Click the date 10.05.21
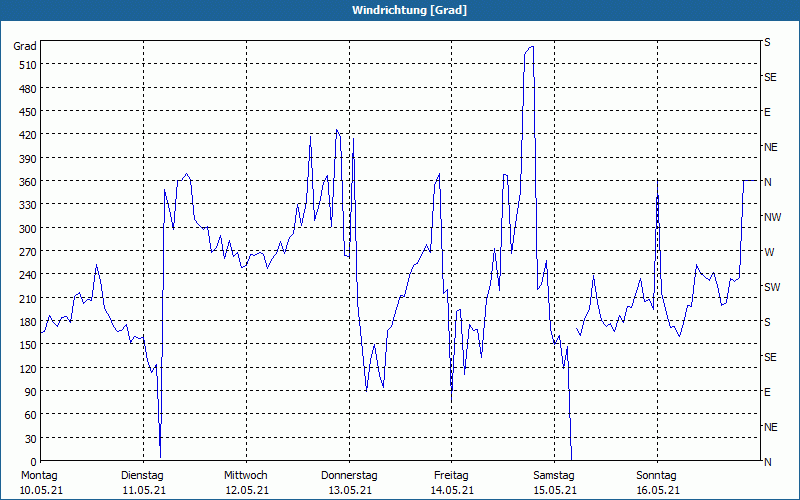The image size is (800, 500). tap(41, 491)
